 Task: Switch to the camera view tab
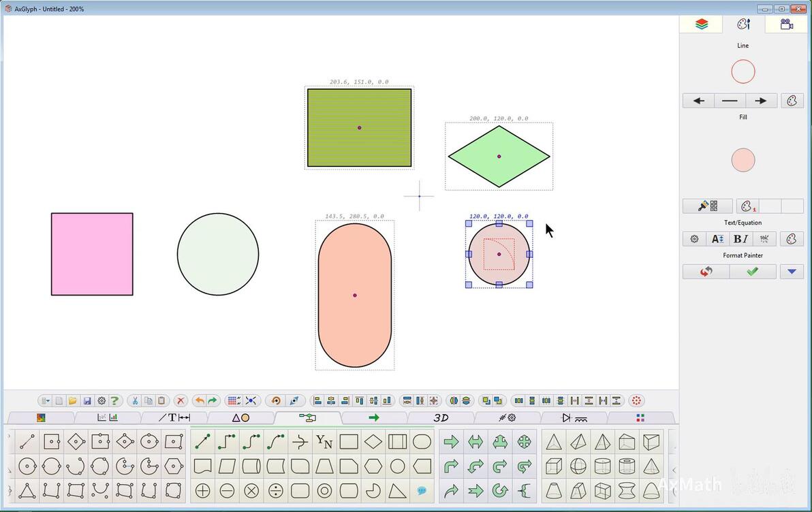click(x=787, y=25)
